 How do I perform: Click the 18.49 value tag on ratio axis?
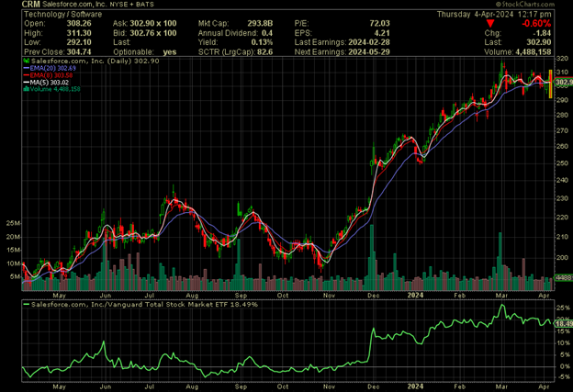[x=564, y=324]
